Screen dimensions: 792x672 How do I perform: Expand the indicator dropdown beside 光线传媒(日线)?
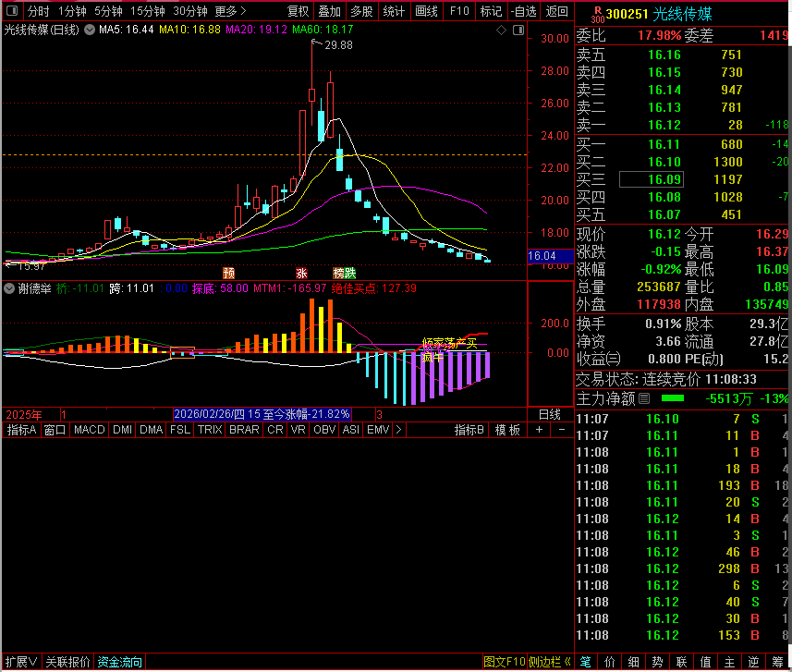pyautogui.click(x=89, y=30)
